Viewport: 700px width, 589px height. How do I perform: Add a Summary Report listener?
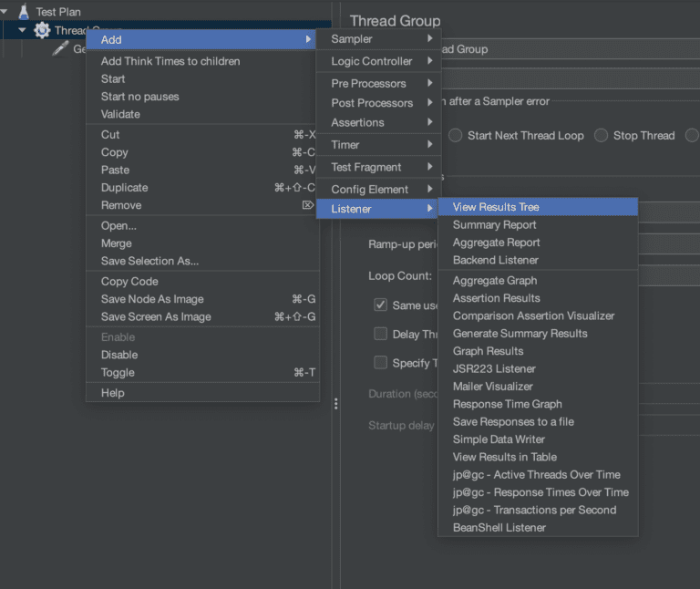pyautogui.click(x=494, y=225)
